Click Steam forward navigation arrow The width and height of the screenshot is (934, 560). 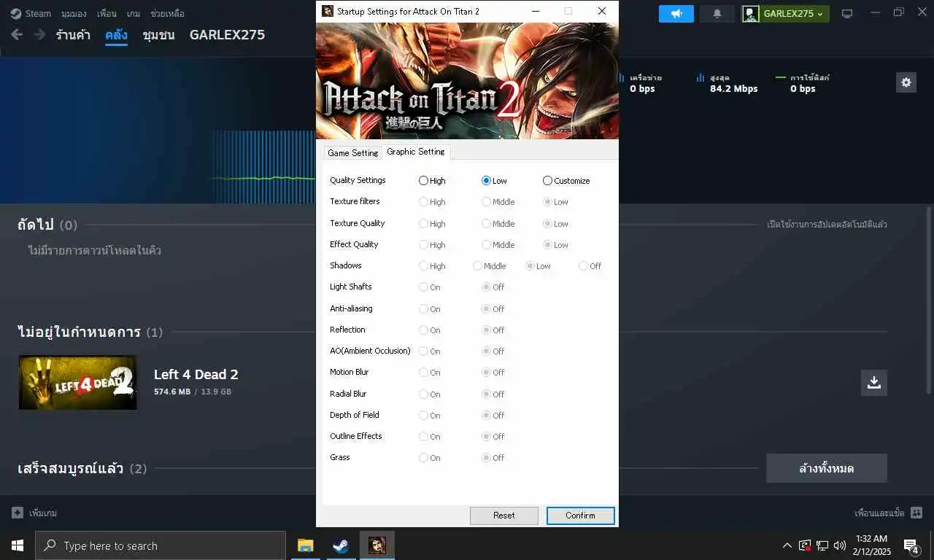click(x=39, y=35)
